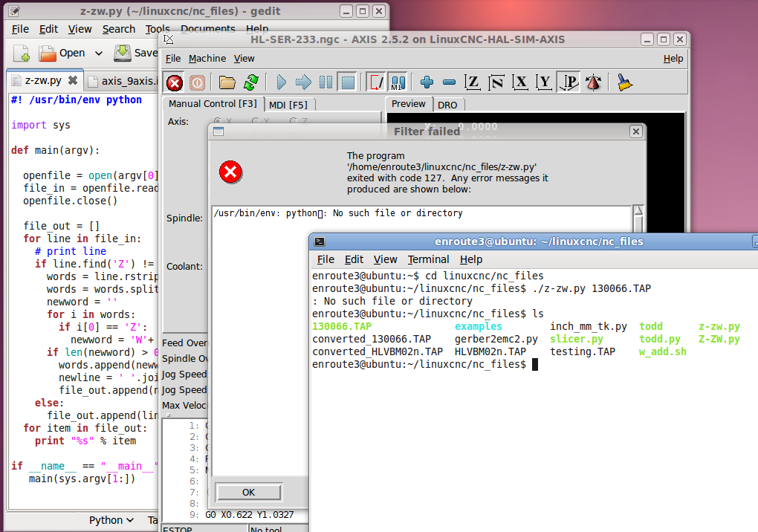The width and height of the screenshot is (758, 532).
Task: Click OK in Filter failed dialog
Action: [248, 492]
